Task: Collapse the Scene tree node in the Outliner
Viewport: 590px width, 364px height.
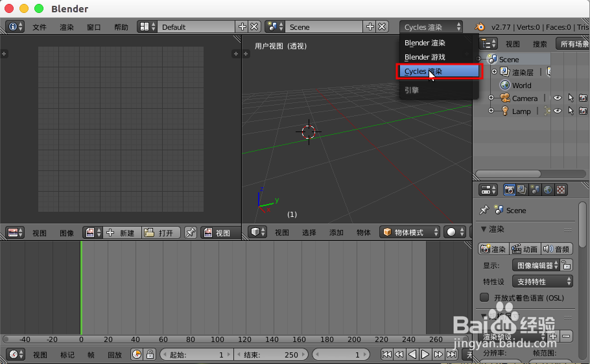Action: point(478,59)
